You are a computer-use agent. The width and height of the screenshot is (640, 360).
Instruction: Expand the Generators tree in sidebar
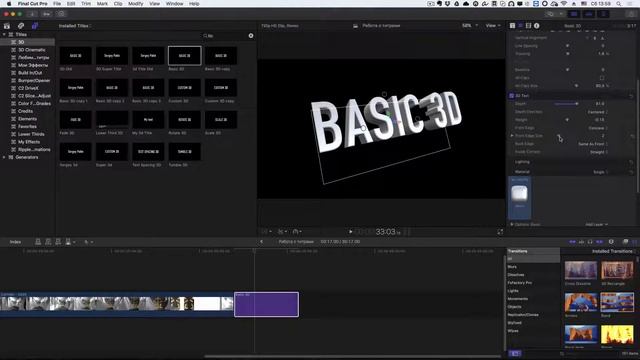(x=4, y=157)
